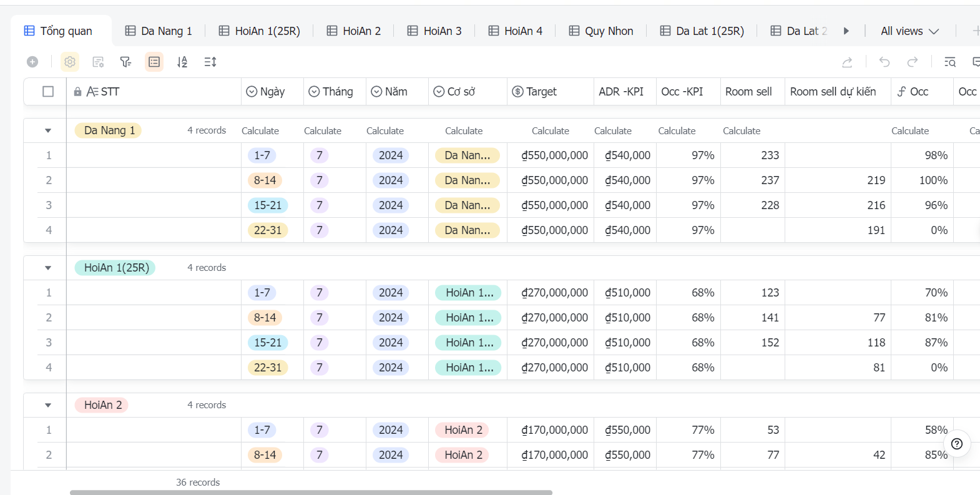Open the field configuration icon
The image size is (980, 495).
[x=98, y=62]
